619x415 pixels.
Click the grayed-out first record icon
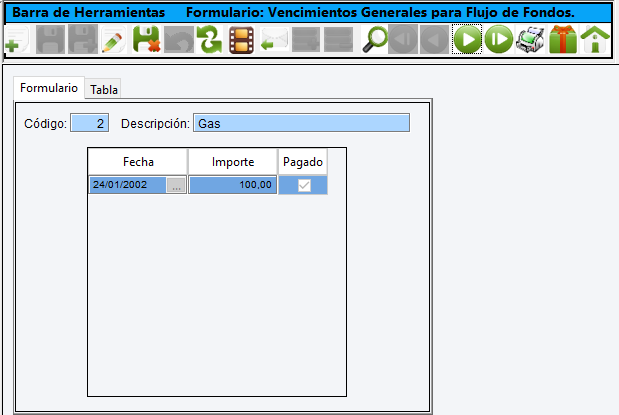pyautogui.click(x=403, y=39)
